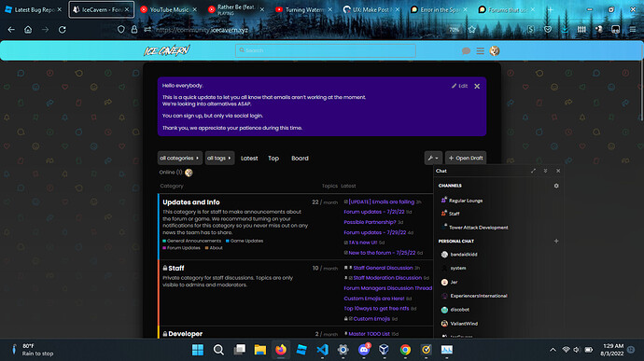Open the Developer category
644x361 pixels.
pos(185,334)
